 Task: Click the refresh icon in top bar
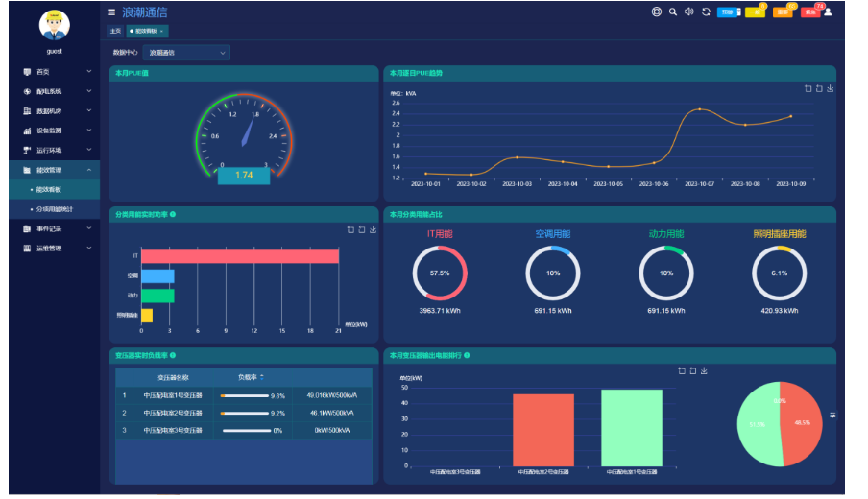click(706, 12)
